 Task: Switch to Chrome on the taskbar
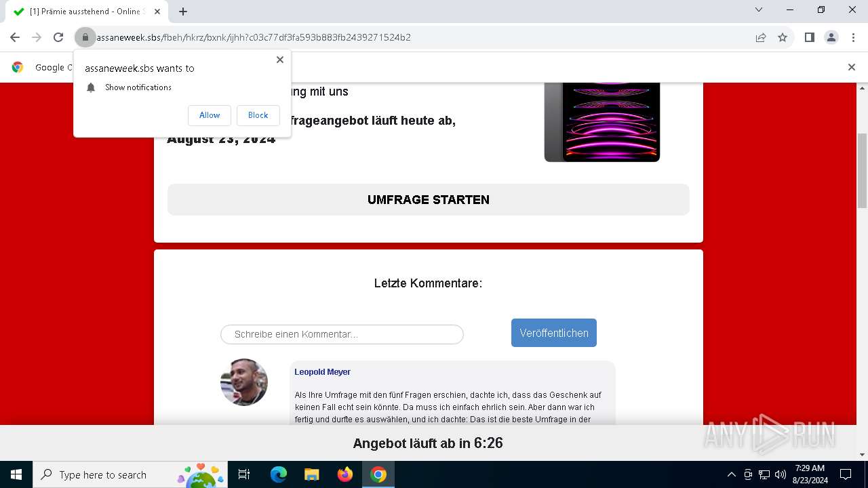378,474
